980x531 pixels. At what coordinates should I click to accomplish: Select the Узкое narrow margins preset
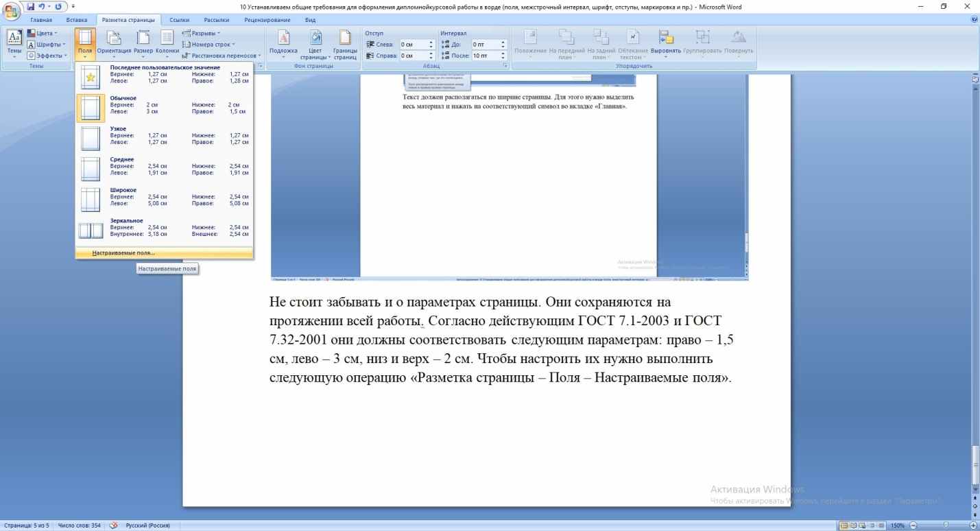coord(164,139)
